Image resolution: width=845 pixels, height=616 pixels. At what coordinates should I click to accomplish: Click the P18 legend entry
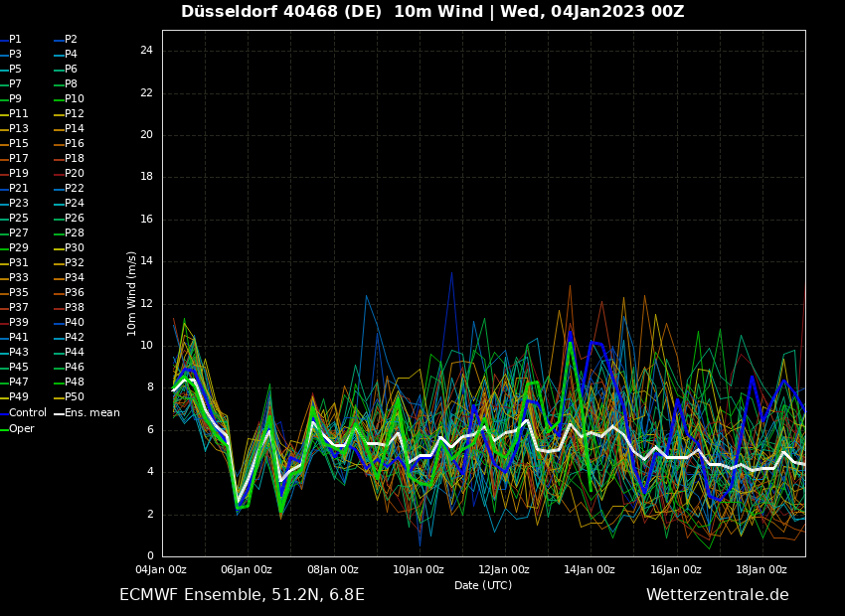(x=75, y=159)
